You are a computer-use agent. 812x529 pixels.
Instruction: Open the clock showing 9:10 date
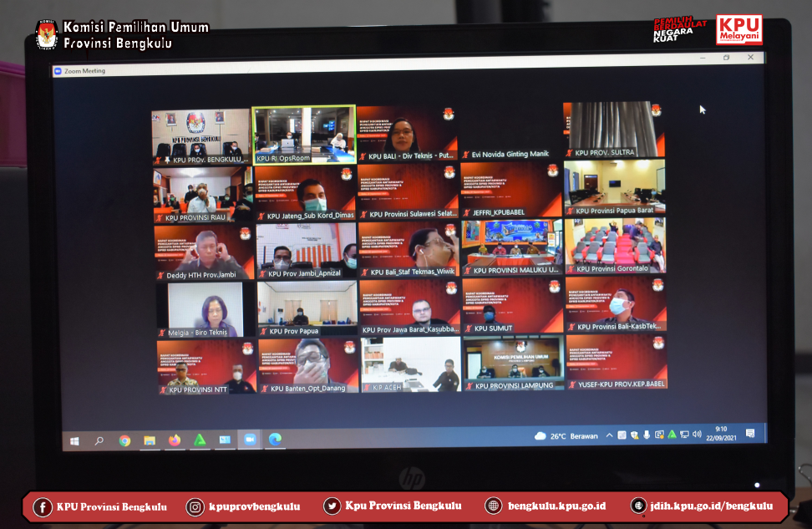[721, 434]
